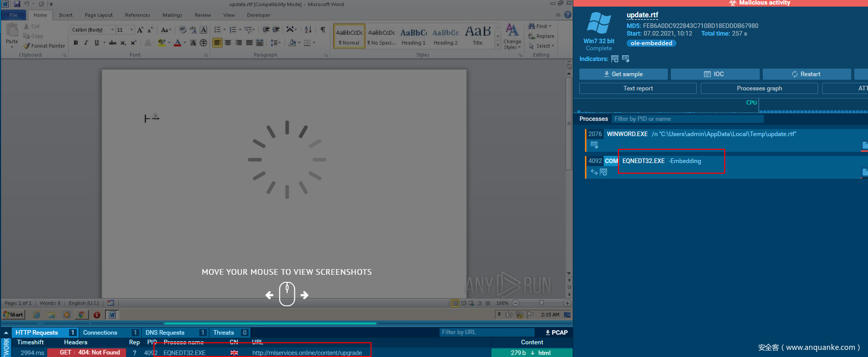868x357 pixels.
Task: Select the Format Painter tool
Action: tap(44, 46)
